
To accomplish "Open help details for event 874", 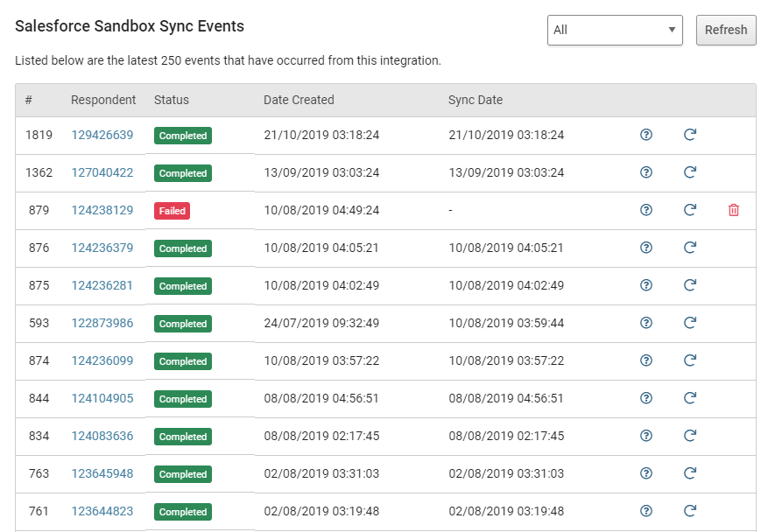I will point(646,360).
